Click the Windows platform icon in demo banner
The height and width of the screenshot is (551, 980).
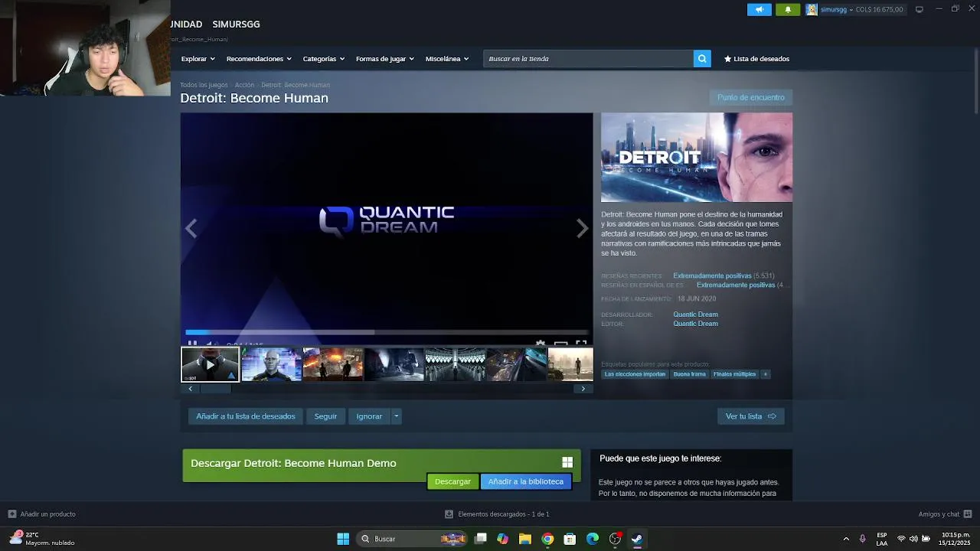[567, 462]
